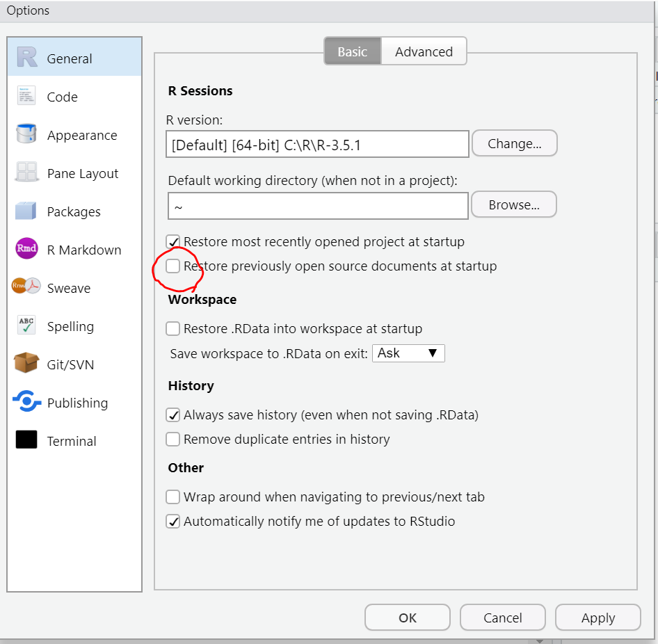
Task: Click the blue Publishing icon
Action: 27,401
